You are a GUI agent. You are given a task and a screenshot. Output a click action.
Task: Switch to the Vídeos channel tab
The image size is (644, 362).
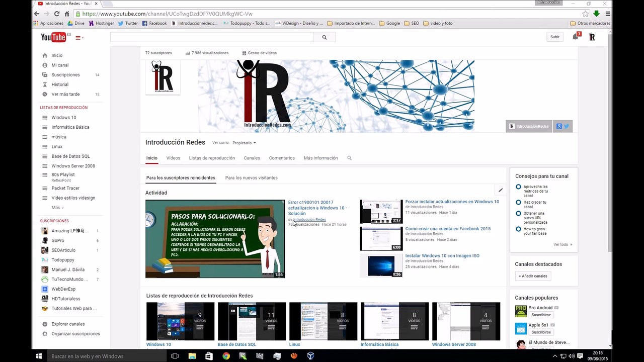173,158
